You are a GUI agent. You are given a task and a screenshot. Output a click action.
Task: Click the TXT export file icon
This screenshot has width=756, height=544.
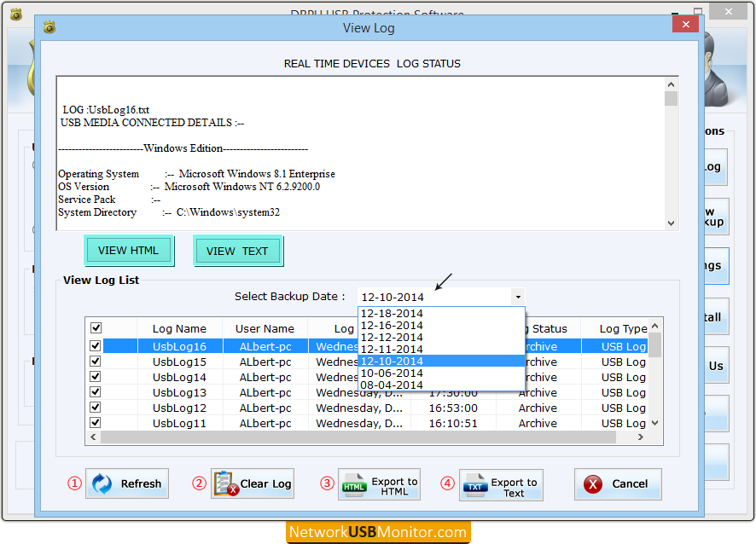coord(475,484)
